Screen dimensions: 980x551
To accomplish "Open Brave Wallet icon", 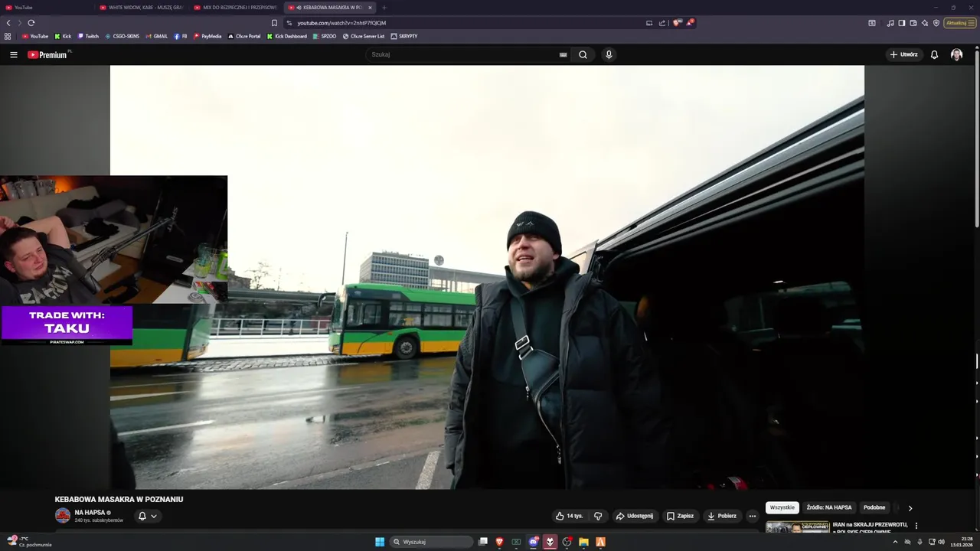I will 913,23.
